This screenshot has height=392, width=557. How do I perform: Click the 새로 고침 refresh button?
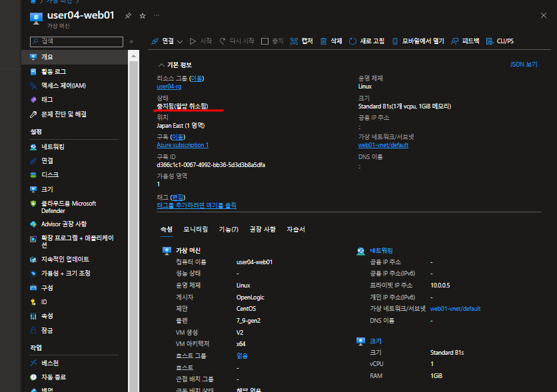pyautogui.click(x=366, y=41)
